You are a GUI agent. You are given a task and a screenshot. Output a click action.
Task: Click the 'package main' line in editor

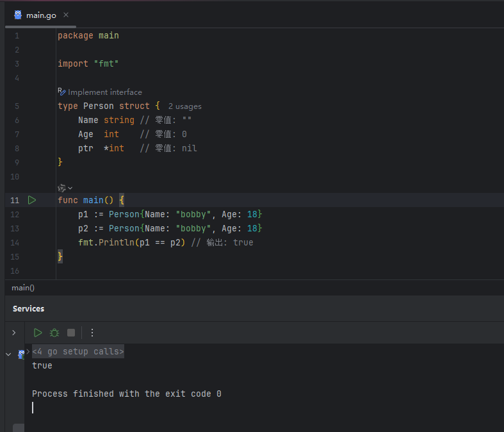(88, 36)
